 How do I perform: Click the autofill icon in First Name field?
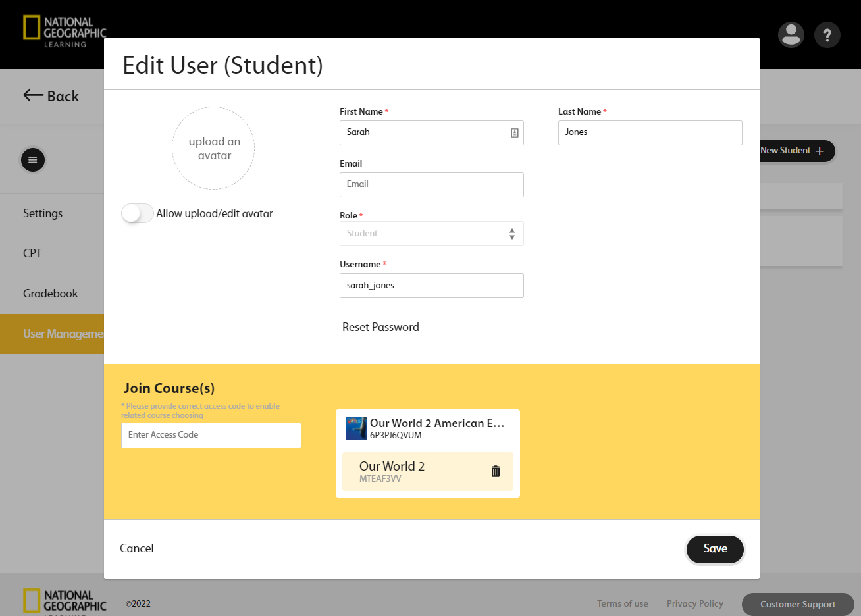pyautogui.click(x=515, y=133)
